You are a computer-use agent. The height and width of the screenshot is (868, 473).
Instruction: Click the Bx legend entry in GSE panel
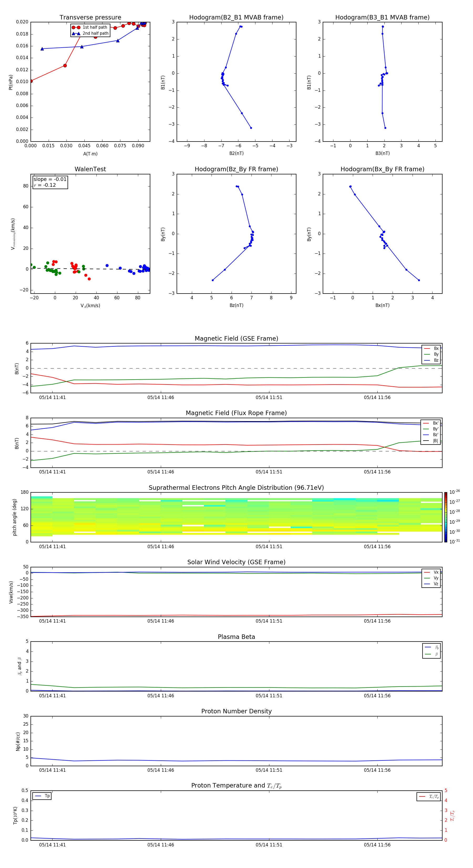pyautogui.click(x=431, y=349)
